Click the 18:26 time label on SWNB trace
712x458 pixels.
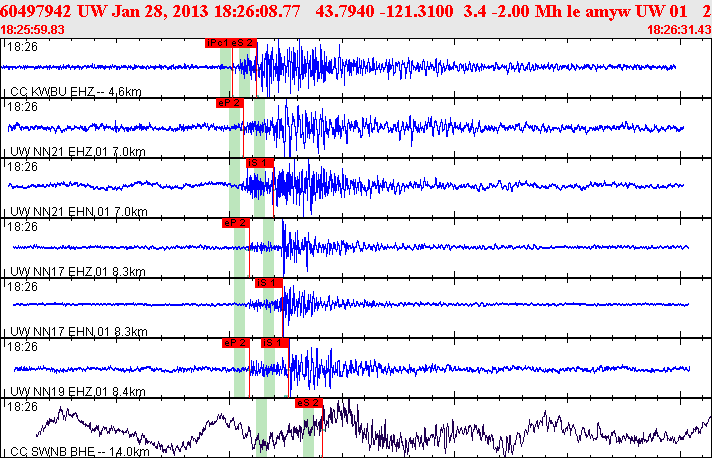[20, 406]
